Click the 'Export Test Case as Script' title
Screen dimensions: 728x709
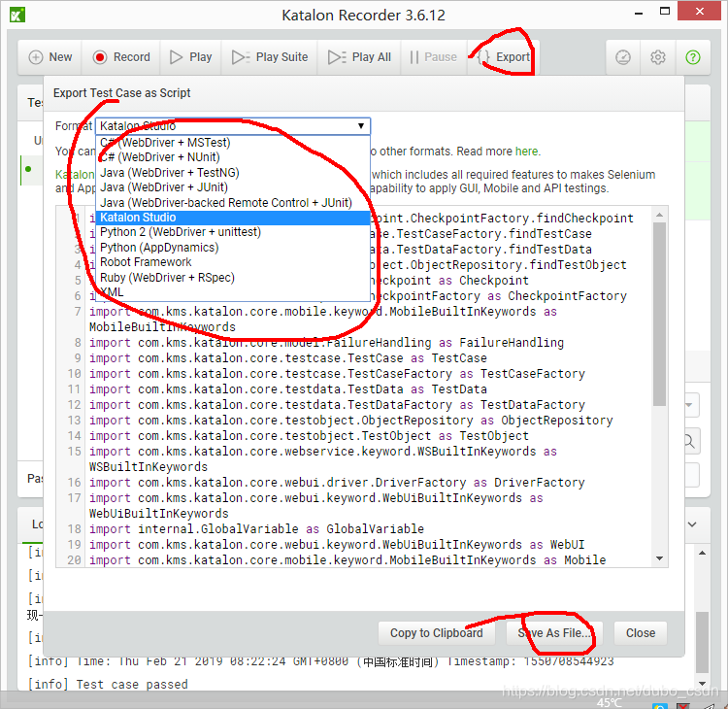pos(121,93)
